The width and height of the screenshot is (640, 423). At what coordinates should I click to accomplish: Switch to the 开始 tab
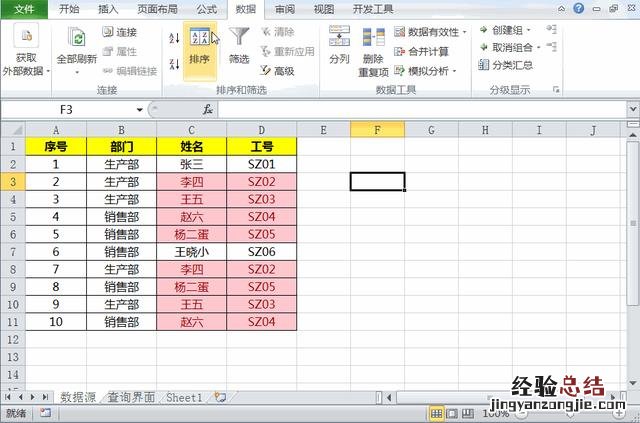[69, 9]
